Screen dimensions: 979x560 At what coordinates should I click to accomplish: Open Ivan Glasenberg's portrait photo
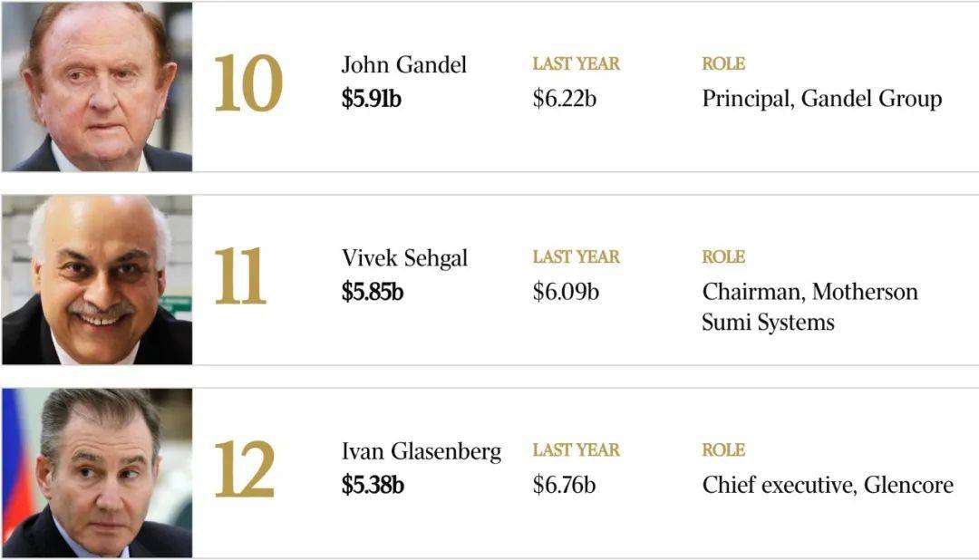pyautogui.click(x=97, y=473)
